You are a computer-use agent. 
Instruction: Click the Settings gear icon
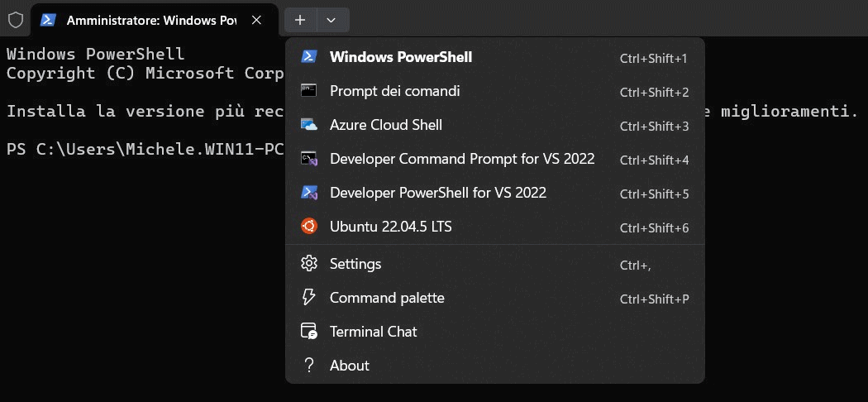309,263
